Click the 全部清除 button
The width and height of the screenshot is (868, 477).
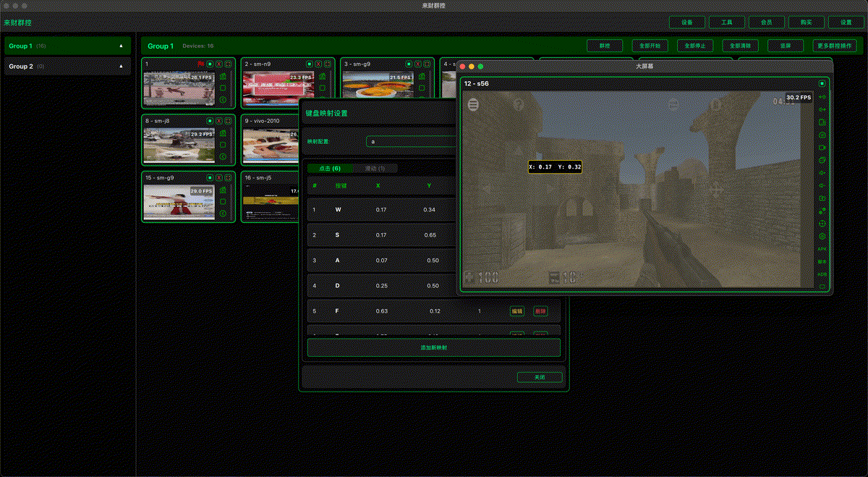740,46
